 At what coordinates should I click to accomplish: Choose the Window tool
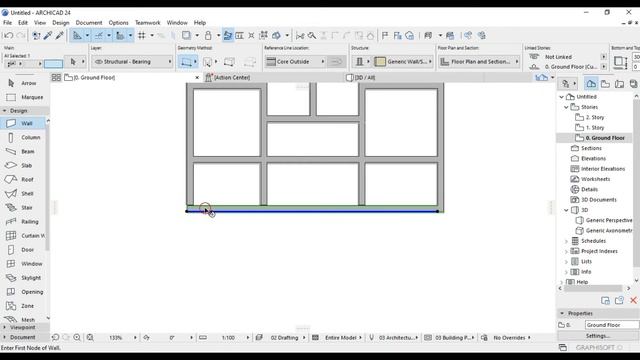click(x=24, y=264)
